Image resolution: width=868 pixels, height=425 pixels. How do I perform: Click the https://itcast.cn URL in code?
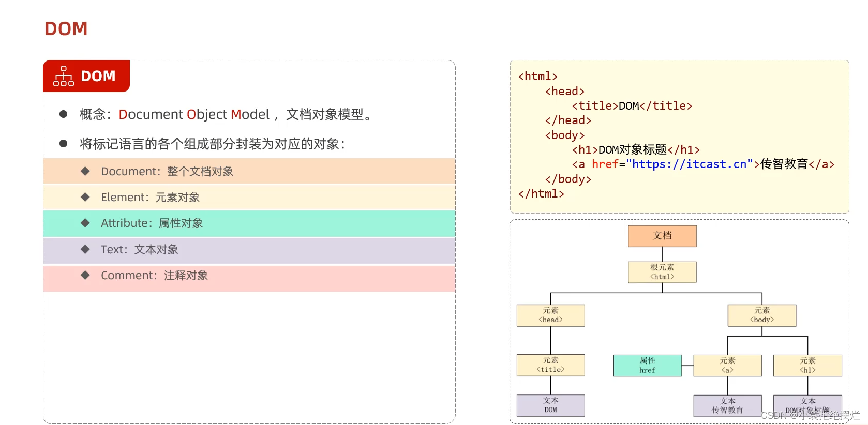pos(690,164)
